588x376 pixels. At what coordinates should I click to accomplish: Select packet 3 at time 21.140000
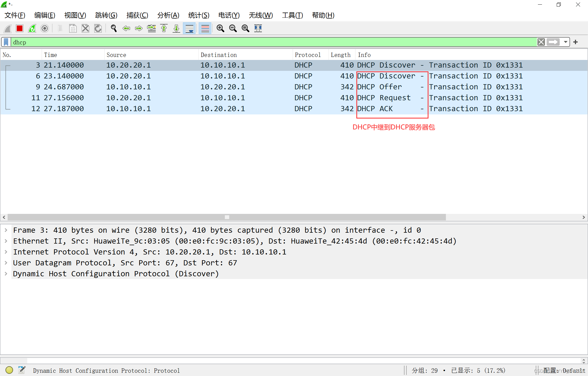294,65
